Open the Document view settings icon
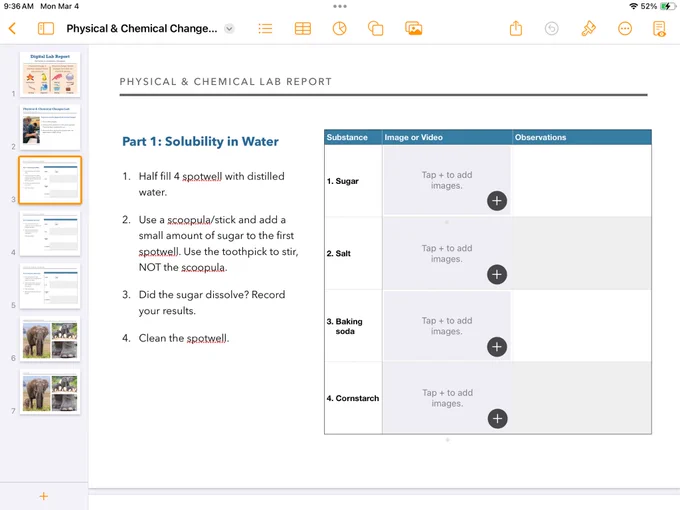Screen dimensions: 680x510 tap(659, 29)
